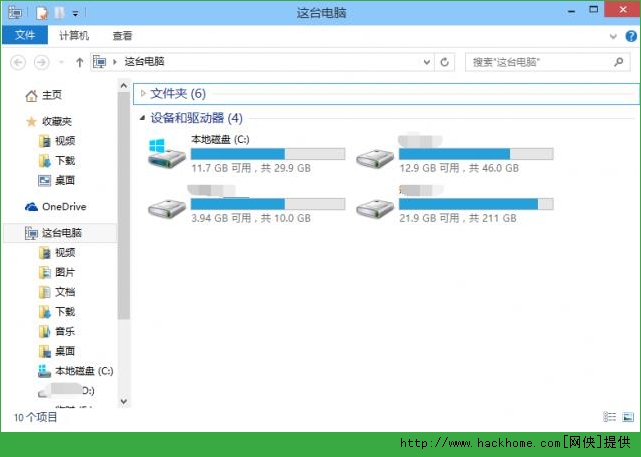Select 这台电脑 in navigation pane

pyautogui.click(x=61, y=233)
